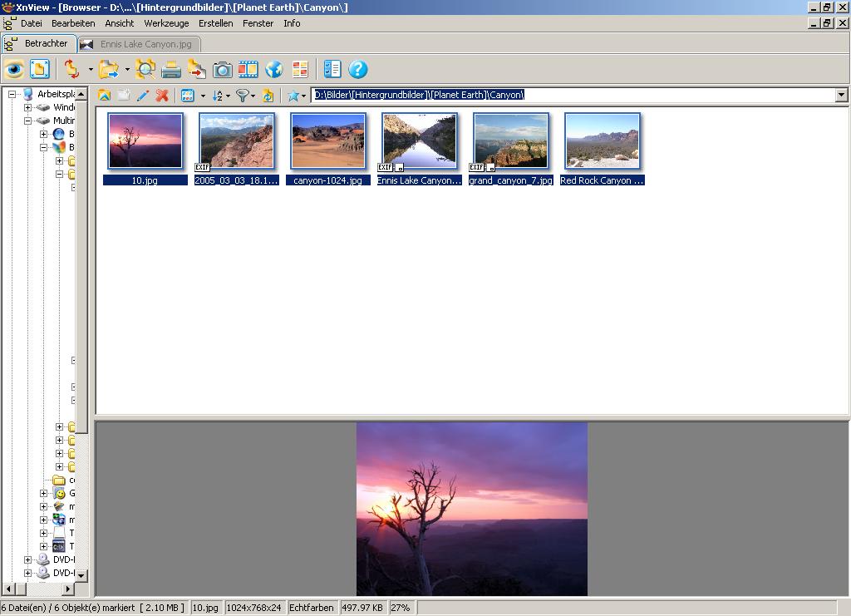
Task: Click the eye-shaped viewer icon in toolbar
Action: pos(14,69)
